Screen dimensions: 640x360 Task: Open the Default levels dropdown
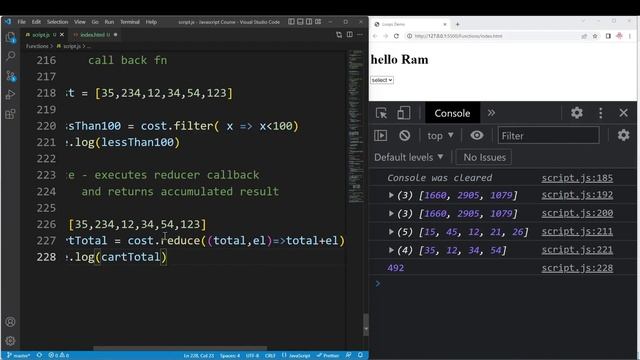[x=409, y=157]
